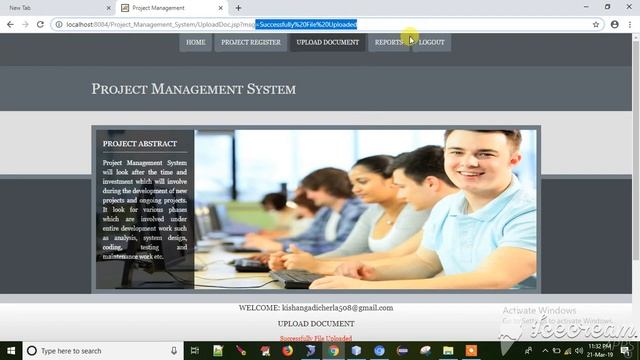Open Firefox from the taskbar
The image size is (640, 360).
[x=287, y=351]
